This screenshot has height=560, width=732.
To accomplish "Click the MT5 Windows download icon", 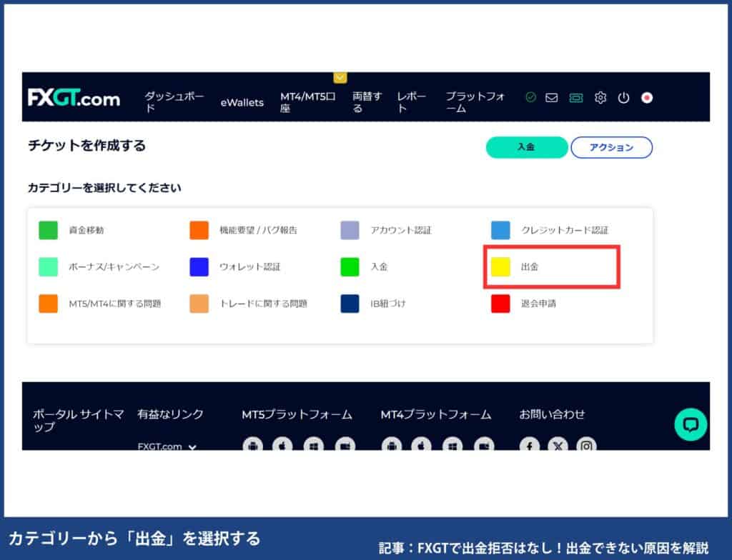I will click(314, 445).
